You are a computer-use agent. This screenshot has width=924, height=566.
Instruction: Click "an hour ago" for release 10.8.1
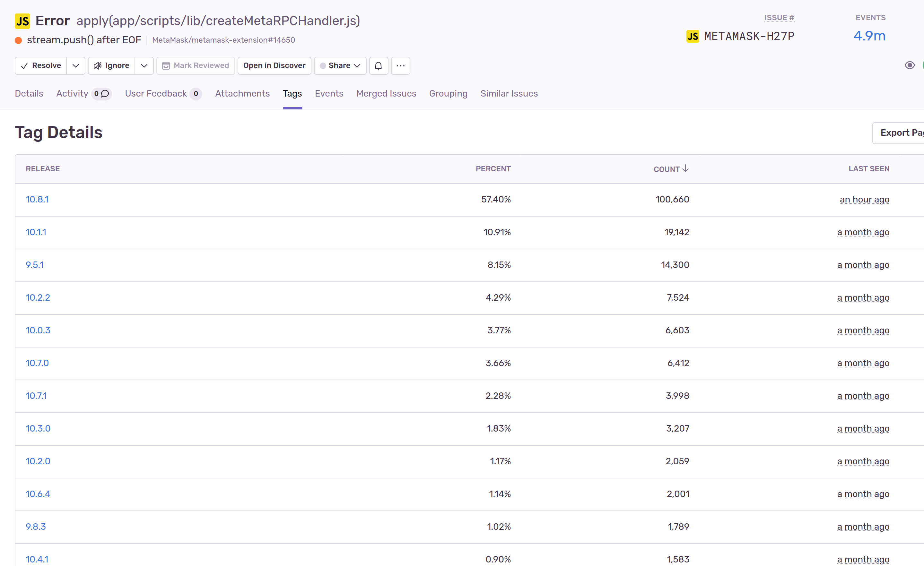pyautogui.click(x=864, y=199)
